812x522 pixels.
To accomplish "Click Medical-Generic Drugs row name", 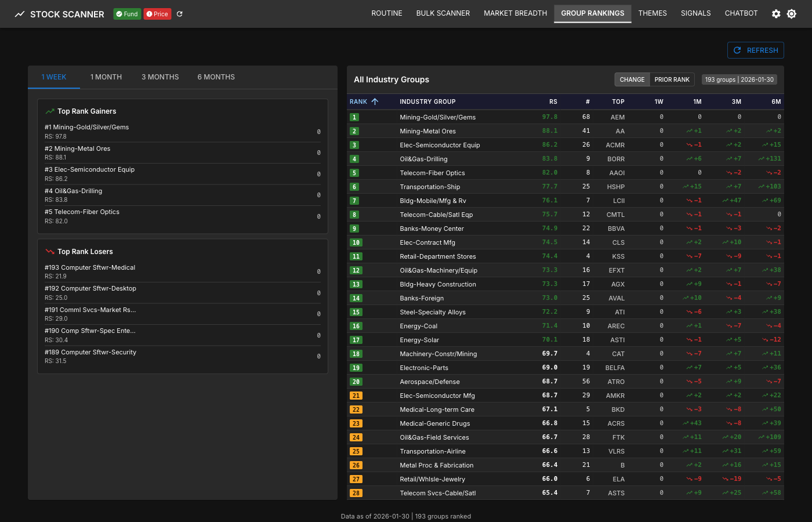I will coord(435,423).
